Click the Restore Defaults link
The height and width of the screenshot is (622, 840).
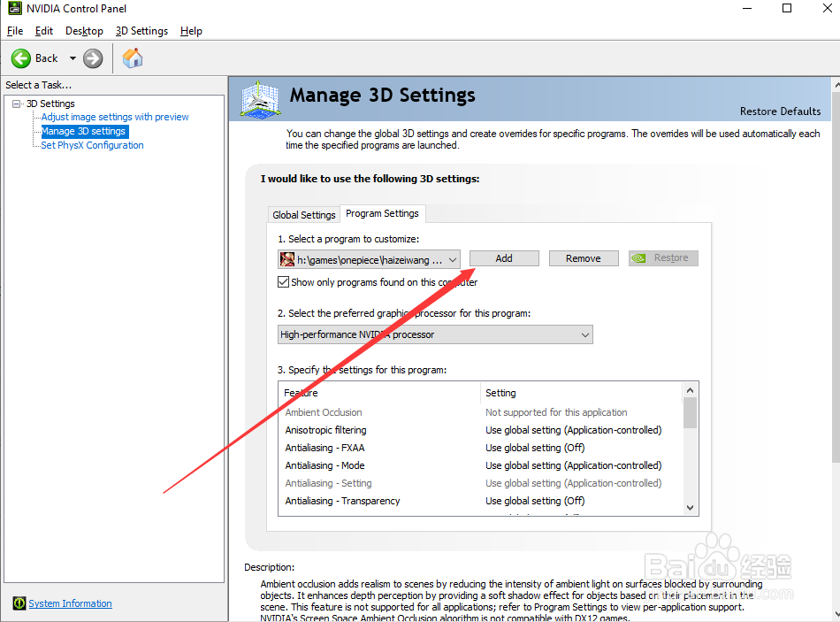tap(780, 111)
